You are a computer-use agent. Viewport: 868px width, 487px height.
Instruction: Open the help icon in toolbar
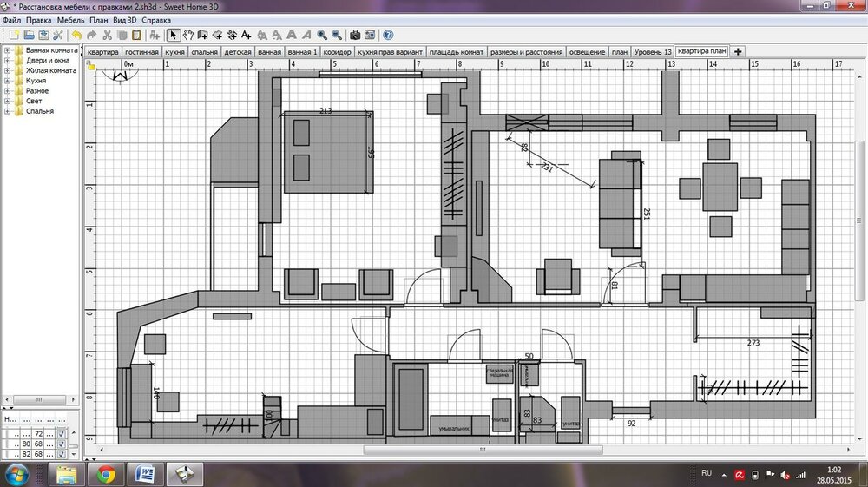point(388,35)
